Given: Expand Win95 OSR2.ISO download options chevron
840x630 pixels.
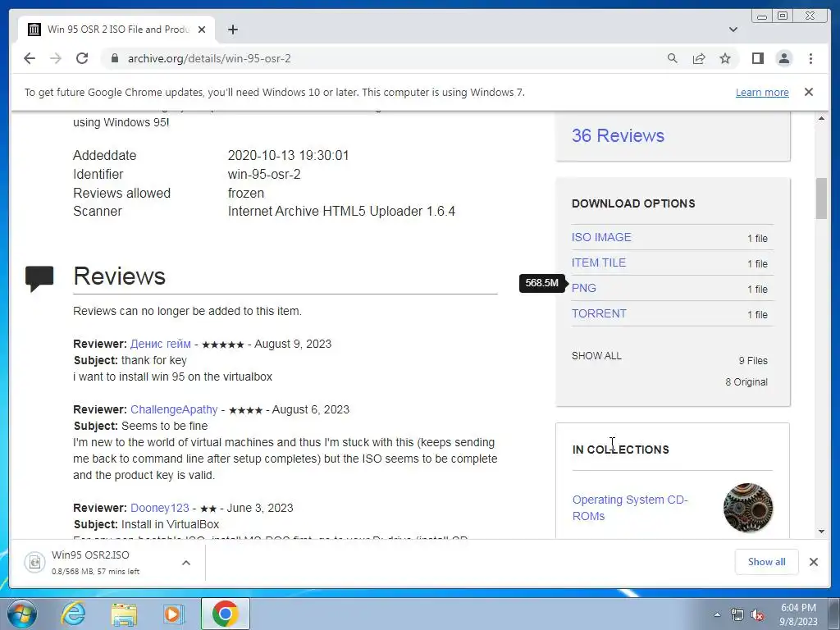Looking at the screenshot, I should [186, 563].
